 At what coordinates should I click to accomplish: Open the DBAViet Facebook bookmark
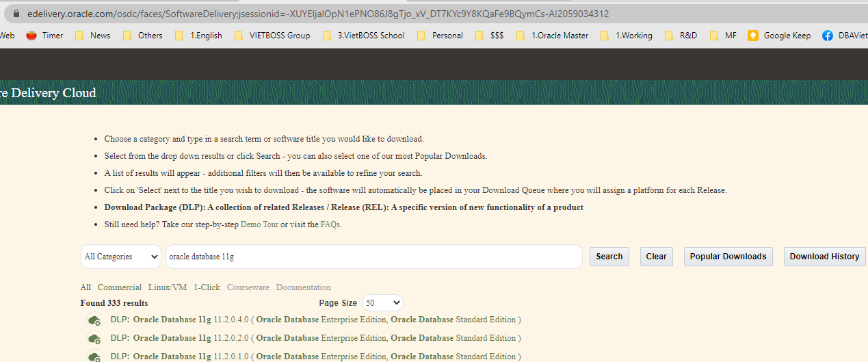click(x=845, y=36)
